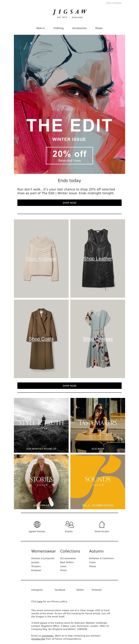Image resolution: width=139 pixels, height=644 pixels.
Task: Click the JIGSAW logo at top
Action: point(70,14)
